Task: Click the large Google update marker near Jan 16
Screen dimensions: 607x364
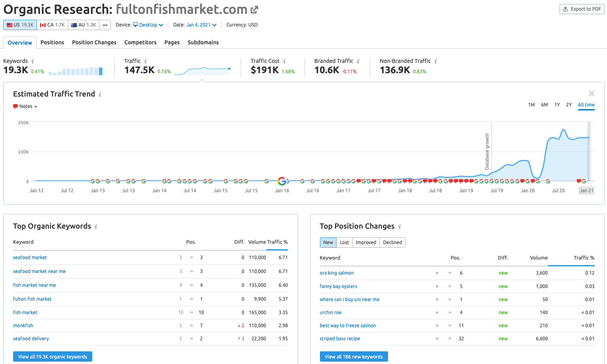Action: (x=282, y=181)
